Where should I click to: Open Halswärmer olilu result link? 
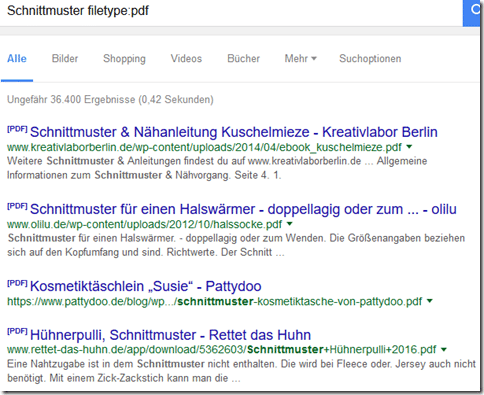[243, 209]
